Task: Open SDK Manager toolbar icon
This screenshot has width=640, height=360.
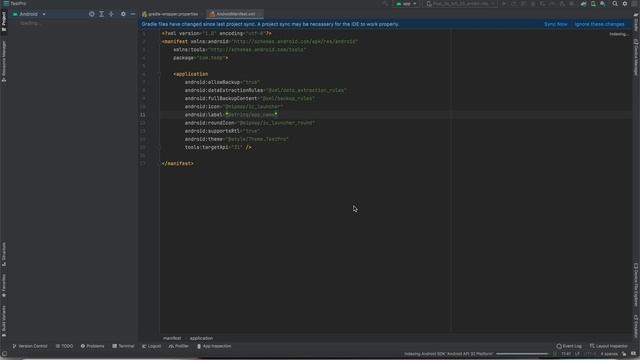Action: pyautogui.click(x=603, y=4)
